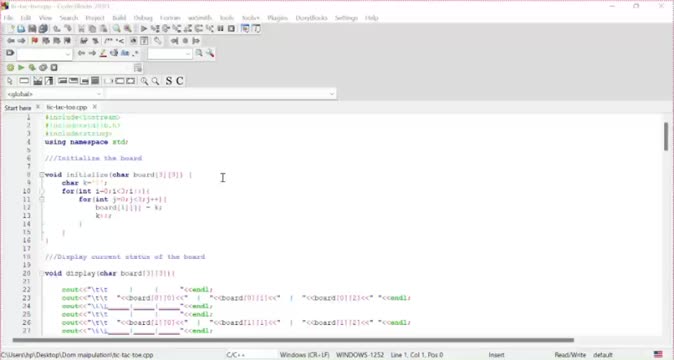The width and height of the screenshot is (674, 360).
Task: Click the Stop debugger square icon
Action: pos(231,29)
